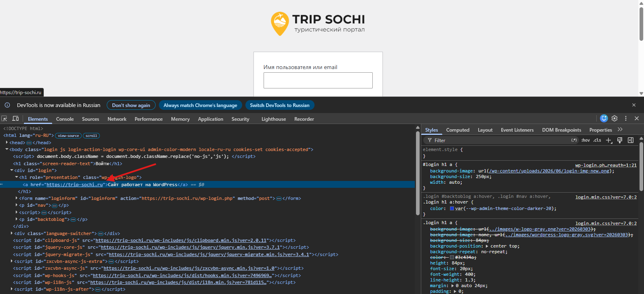Expand background-position shorthand triangle
This screenshot has width=644, height=294.
487,246
